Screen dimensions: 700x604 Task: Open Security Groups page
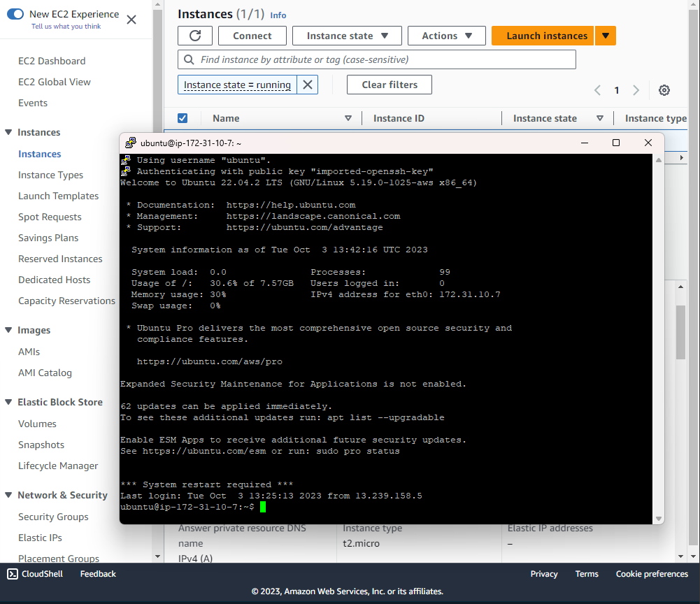tap(53, 516)
